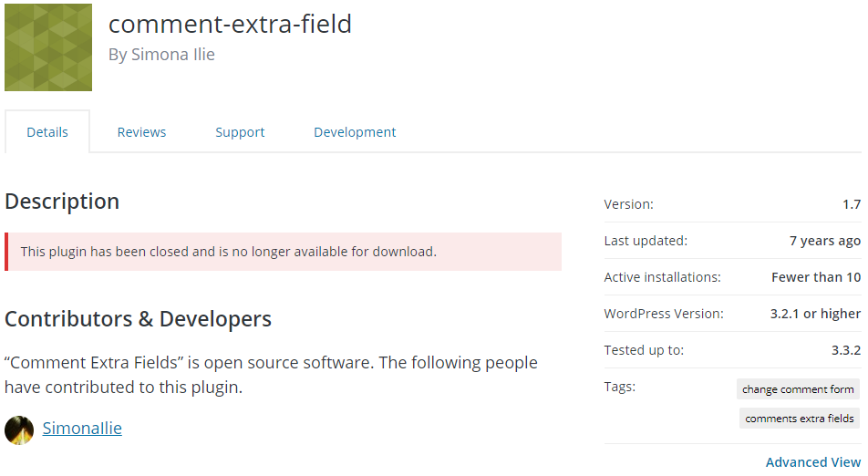Click the open source software description paragraph
The image size is (868, 476).
[272, 375]
